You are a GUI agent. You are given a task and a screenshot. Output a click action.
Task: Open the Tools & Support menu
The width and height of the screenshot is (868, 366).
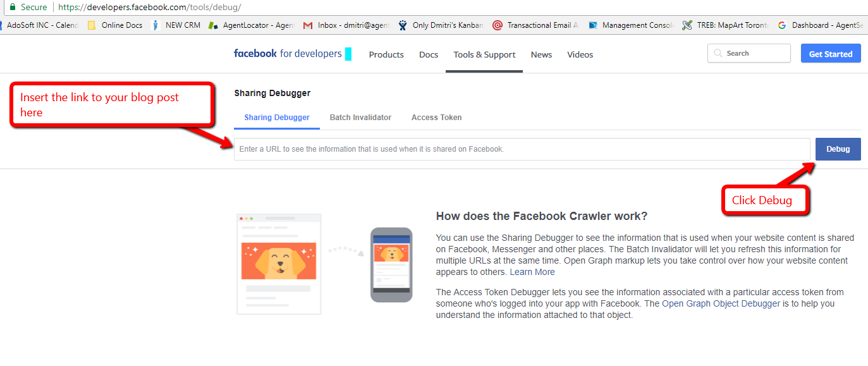coord(484,54)
